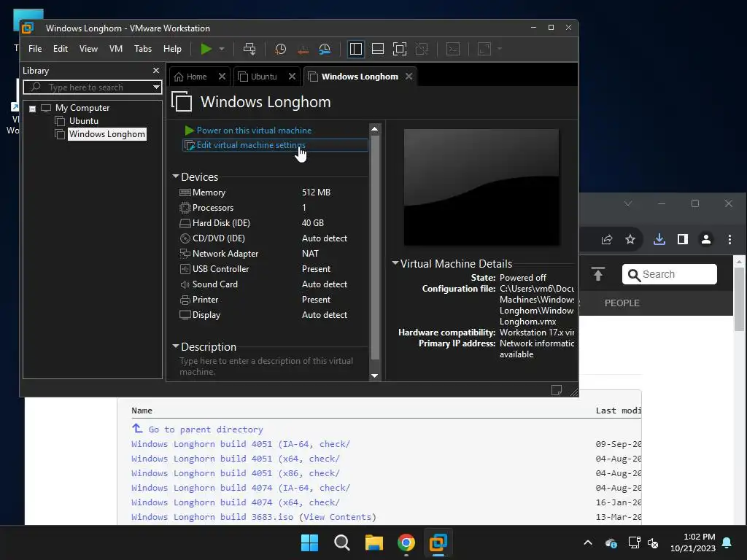The height and width of the screenshot is (560, 747).
Task: Click the browser bookmark star icon
Action: pos(630,239)
